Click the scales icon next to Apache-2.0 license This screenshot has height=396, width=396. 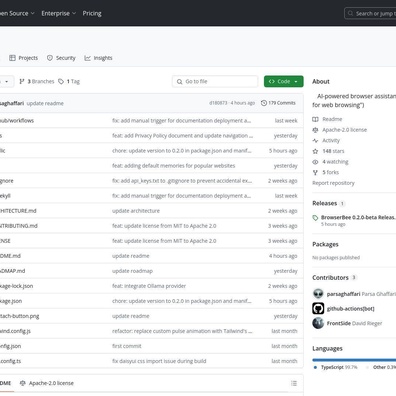pos(315,130)
